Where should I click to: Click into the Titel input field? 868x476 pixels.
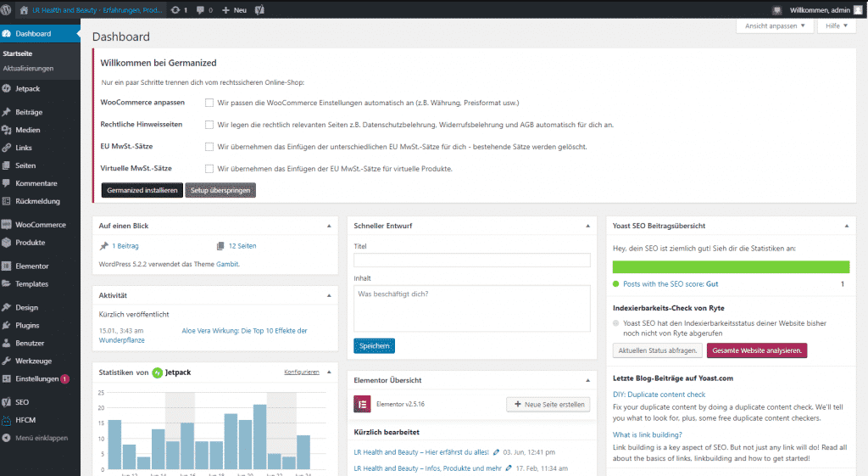pos(472,260)
